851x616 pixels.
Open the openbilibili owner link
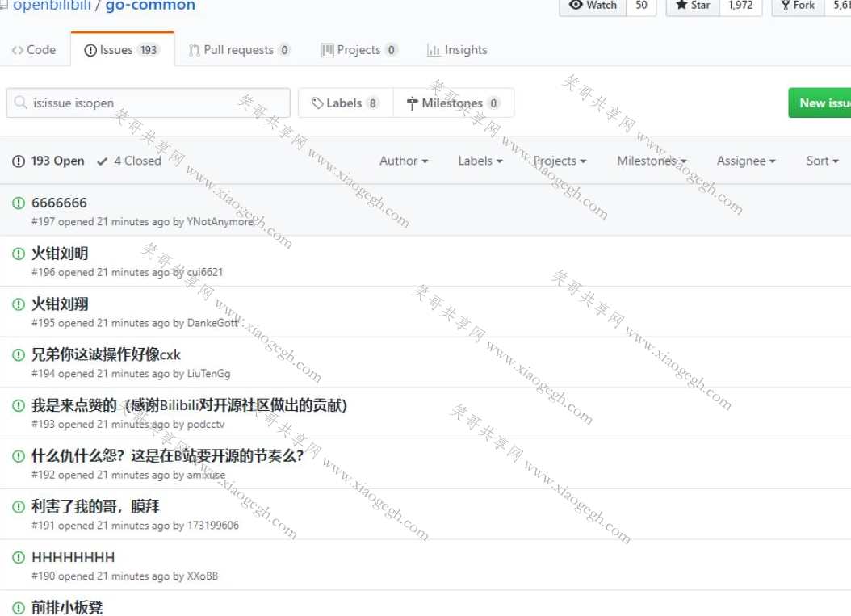click(52, 6)
